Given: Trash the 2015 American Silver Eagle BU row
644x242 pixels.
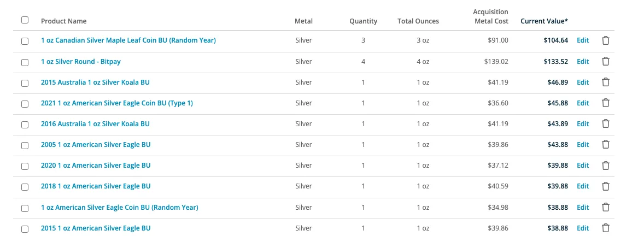Looking at the screenshot, I should click(x=605, y=228).
